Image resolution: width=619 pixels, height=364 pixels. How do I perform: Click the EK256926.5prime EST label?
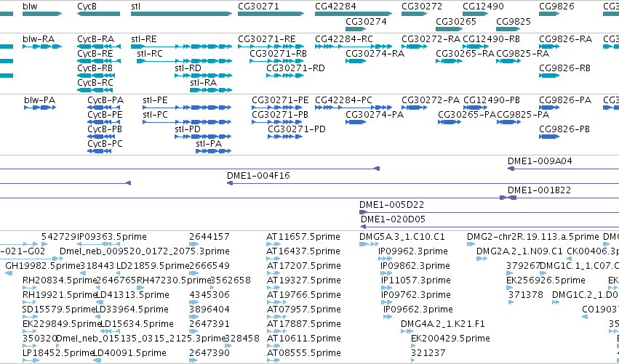point(546,280)
